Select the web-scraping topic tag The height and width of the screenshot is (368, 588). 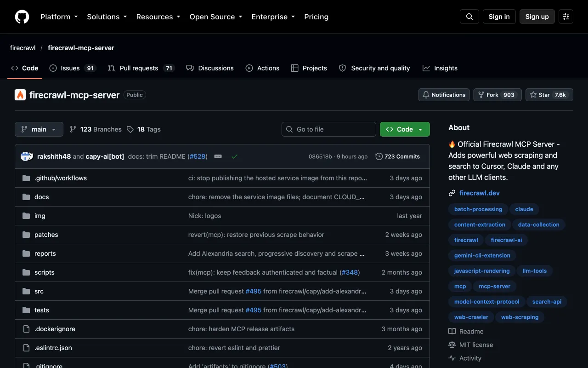point(520,317)
